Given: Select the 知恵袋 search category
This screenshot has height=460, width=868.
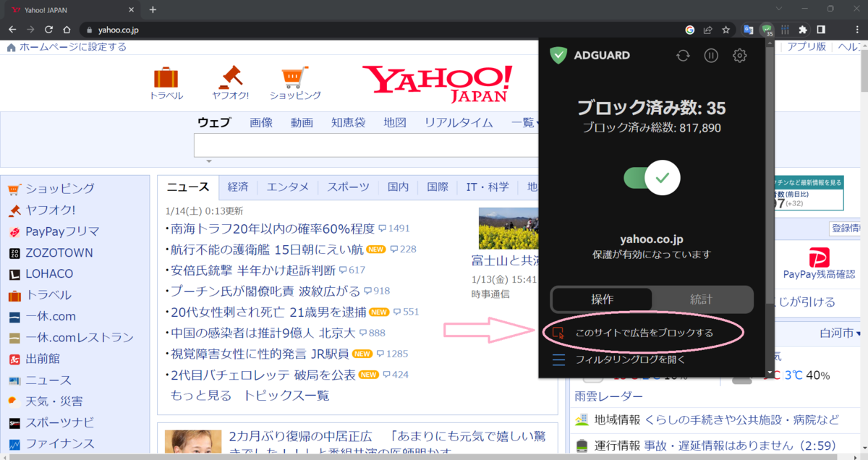Looking at the screenshot, I should click(349, 122).
